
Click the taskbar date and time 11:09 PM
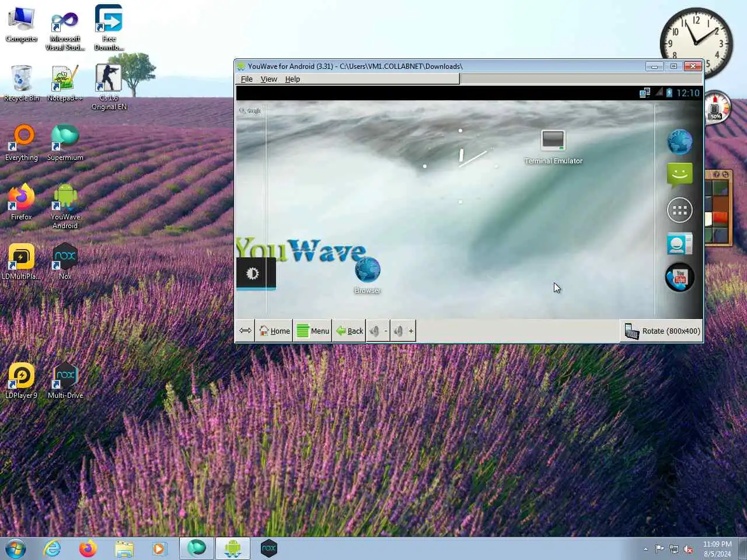coord(717,549)
